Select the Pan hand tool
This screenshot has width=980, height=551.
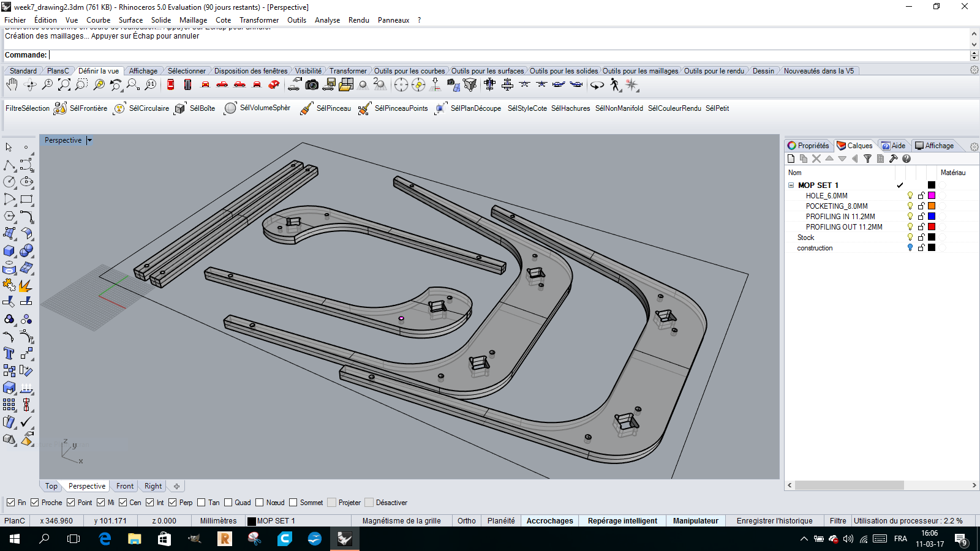12,85
